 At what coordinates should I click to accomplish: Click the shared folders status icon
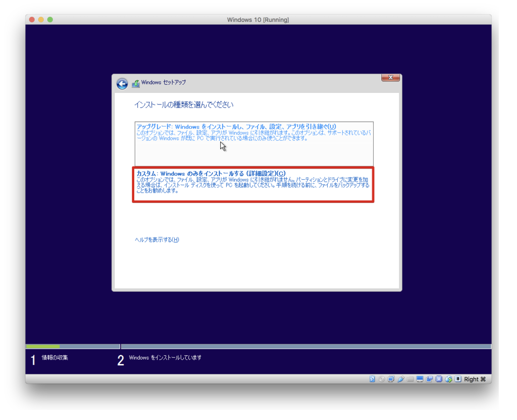pos(410,379)
